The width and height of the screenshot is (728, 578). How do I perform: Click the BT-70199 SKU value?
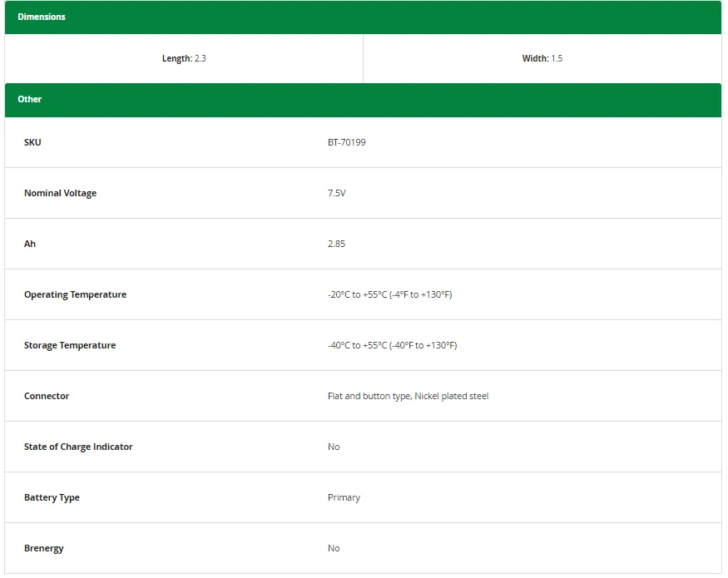point(346,142)
